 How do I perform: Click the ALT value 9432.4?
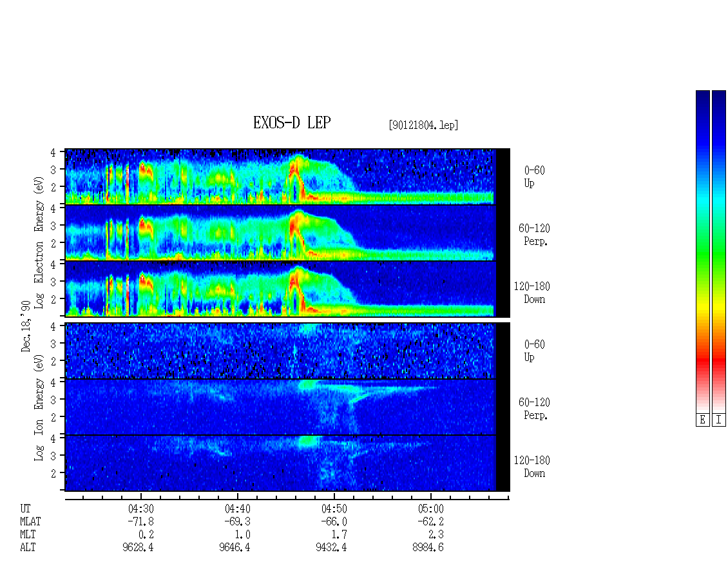331,547
